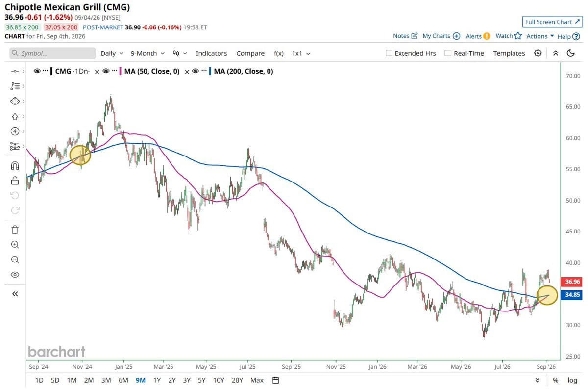
Task: Toggle percent scale button
Action: tap(555, 380)
